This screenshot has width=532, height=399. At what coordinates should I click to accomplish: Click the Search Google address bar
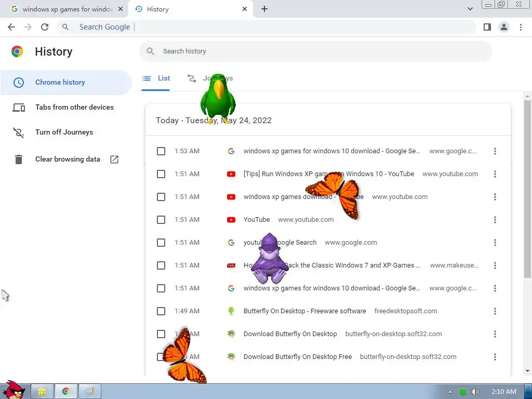(x=267, y=27)
